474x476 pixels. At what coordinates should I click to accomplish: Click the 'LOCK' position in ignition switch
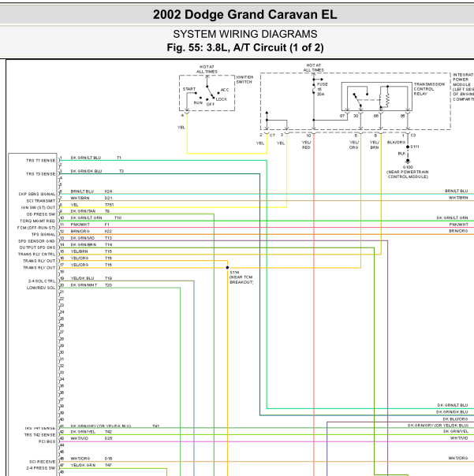[222, 99]
